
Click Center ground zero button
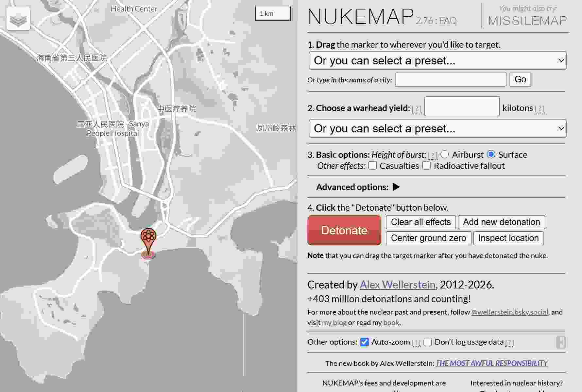pyautogui.click(x=428, y=238)
